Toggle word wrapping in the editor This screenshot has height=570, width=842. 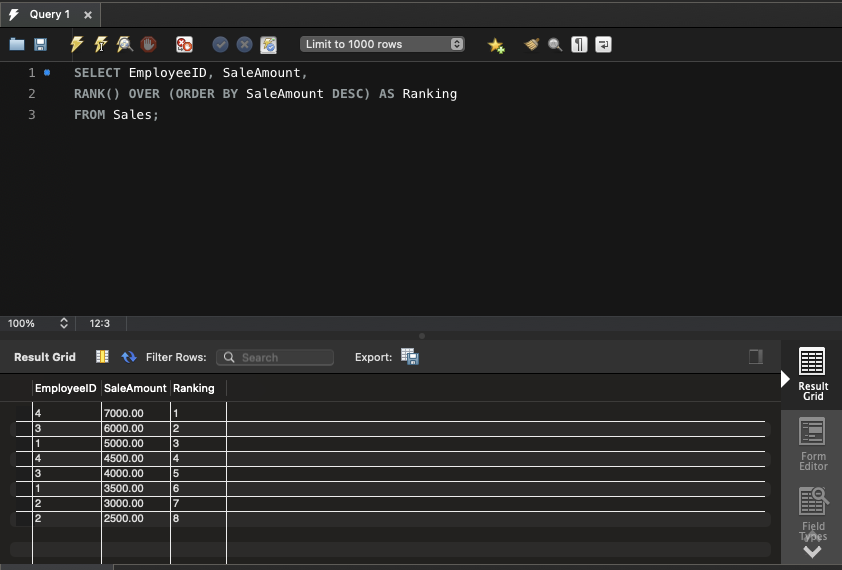point(603,44)
